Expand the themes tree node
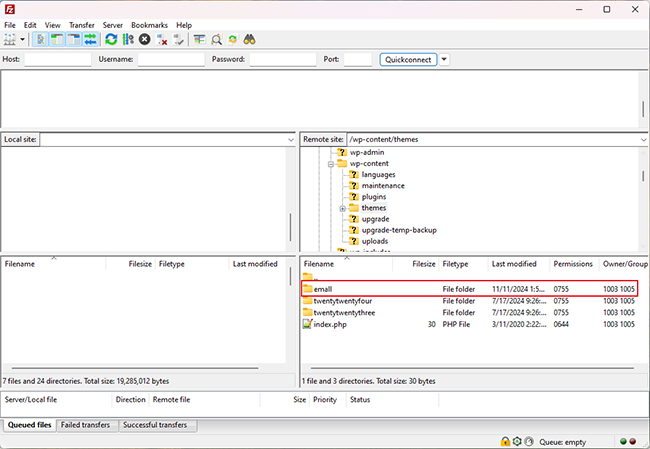This screenshot has width=650, height=449. 342,209
